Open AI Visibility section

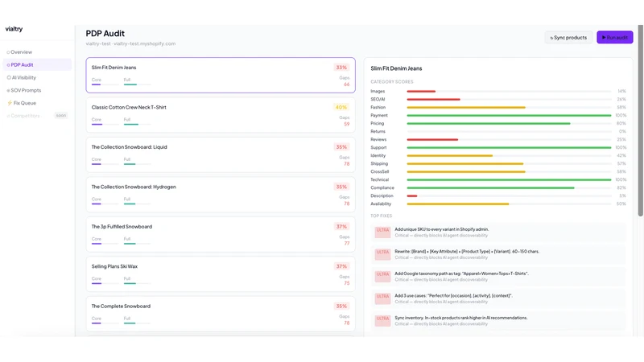[22, 77]
